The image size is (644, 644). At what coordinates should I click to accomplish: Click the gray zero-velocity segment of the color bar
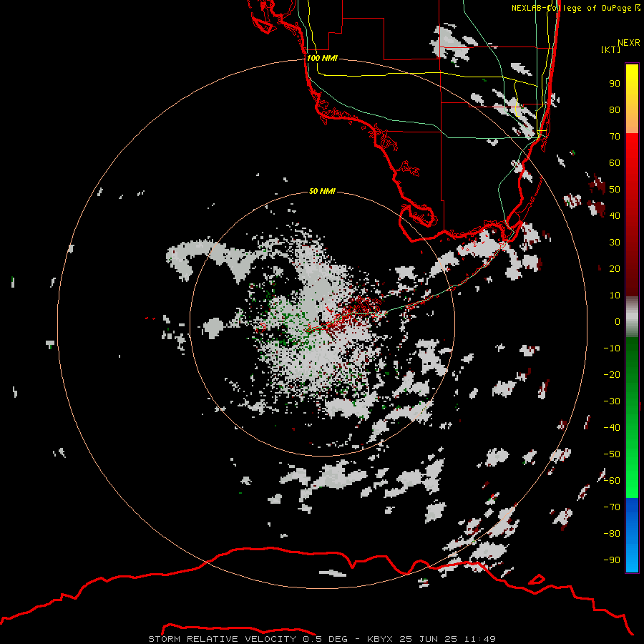tap(632, 317)
